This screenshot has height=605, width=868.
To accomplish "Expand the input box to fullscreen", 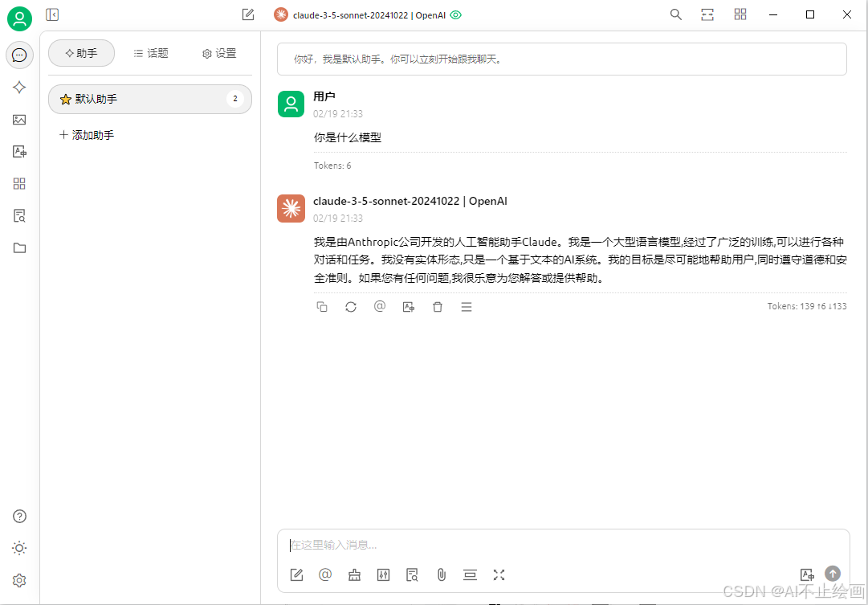I will [499, 574].
